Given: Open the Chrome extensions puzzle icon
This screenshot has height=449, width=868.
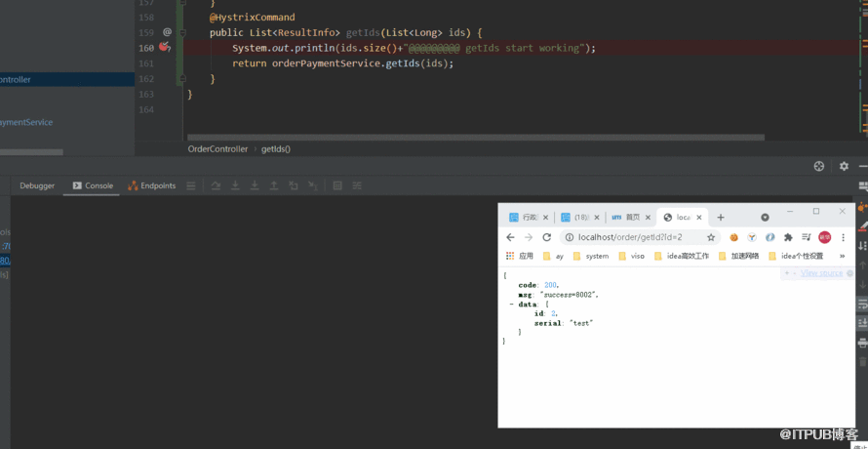Looking at the screenshot, I should [x=788, y=237].
